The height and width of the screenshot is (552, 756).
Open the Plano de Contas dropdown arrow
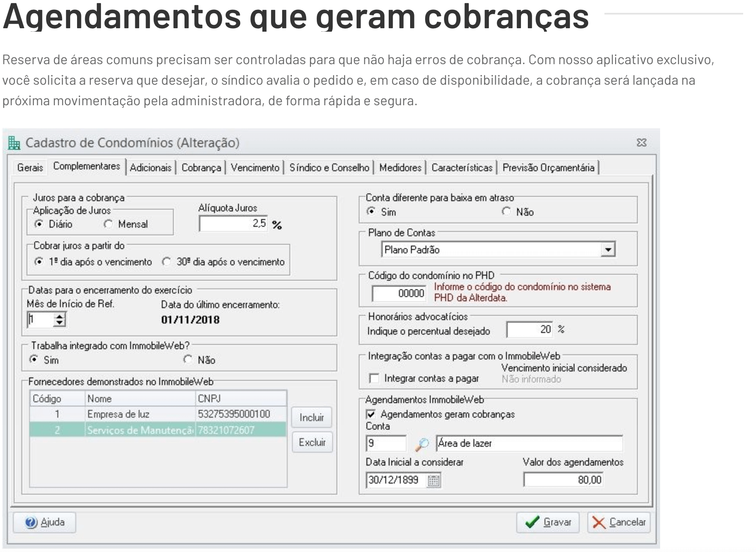point(608,250)
